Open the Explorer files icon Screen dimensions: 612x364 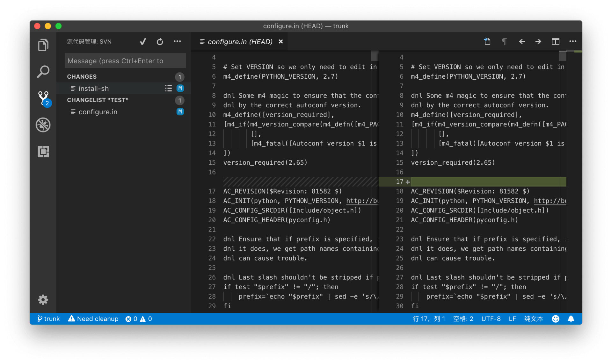click(x=43, y=45)
